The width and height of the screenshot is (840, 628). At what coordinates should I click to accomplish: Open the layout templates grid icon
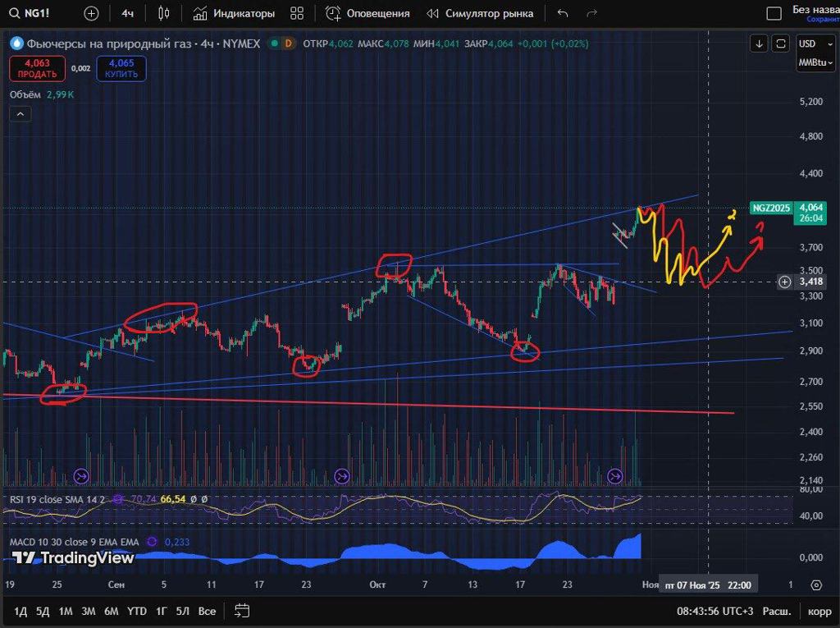click(297, 13)
